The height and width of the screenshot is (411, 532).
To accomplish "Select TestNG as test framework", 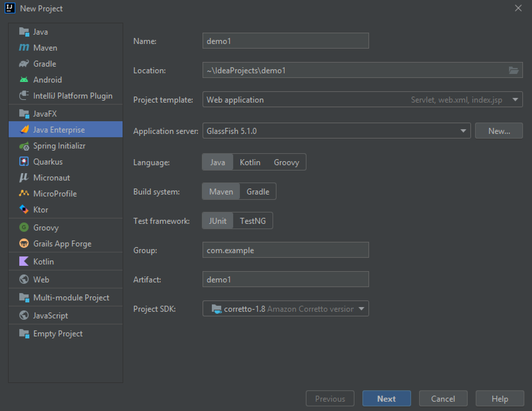I will (253, 221).
